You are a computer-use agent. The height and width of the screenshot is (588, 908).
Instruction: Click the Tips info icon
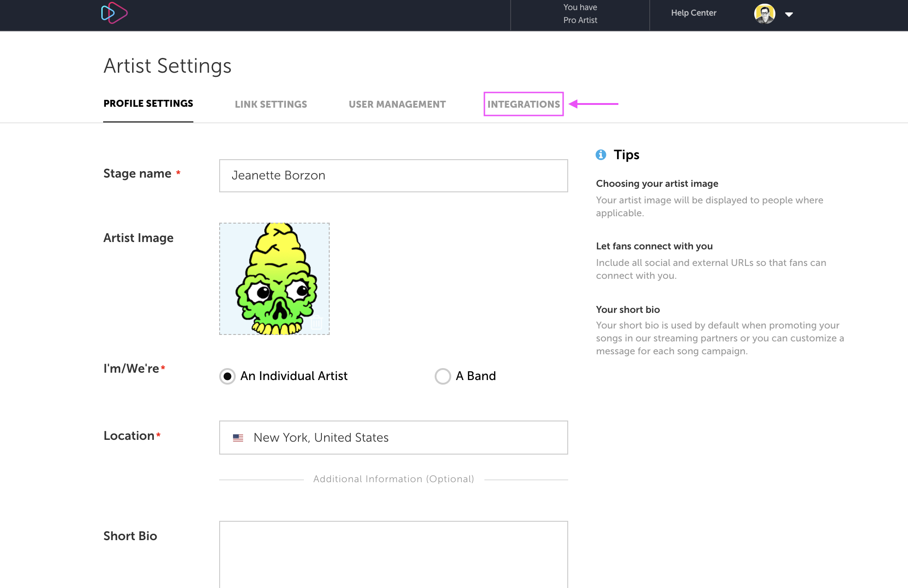tap(601, 155)
